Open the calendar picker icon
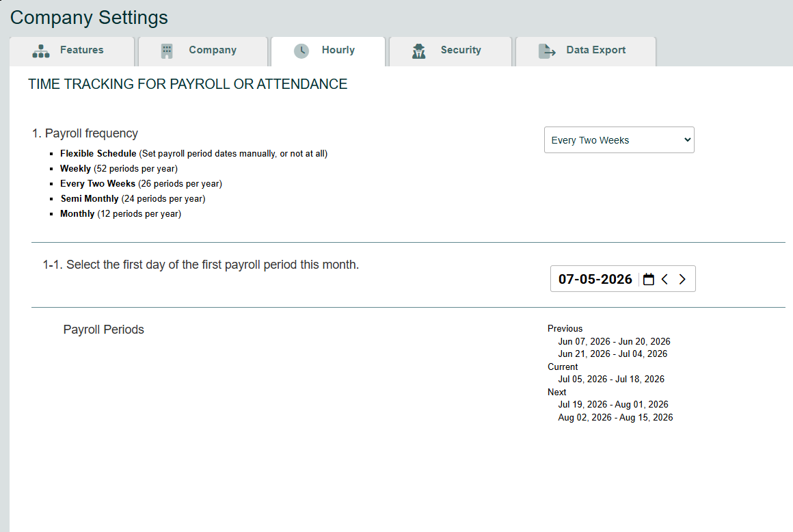 648,279
